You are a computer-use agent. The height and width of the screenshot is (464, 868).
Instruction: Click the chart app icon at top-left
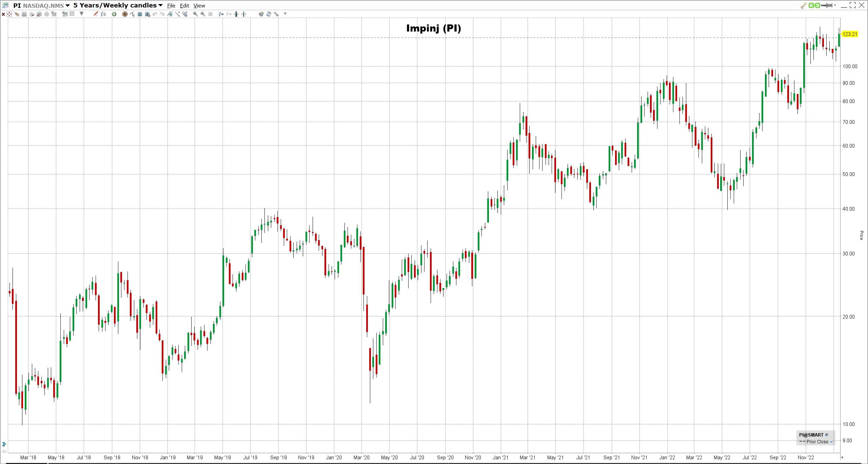pos(5,5)
